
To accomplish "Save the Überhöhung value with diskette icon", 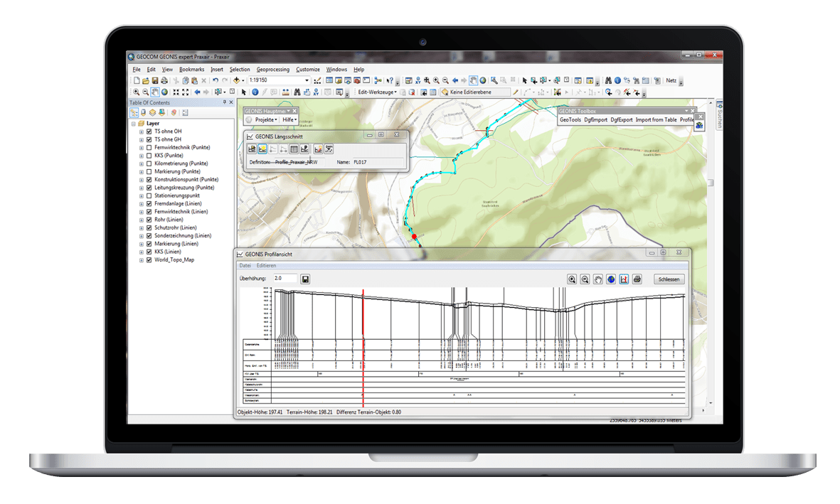I will pos(305,279).
